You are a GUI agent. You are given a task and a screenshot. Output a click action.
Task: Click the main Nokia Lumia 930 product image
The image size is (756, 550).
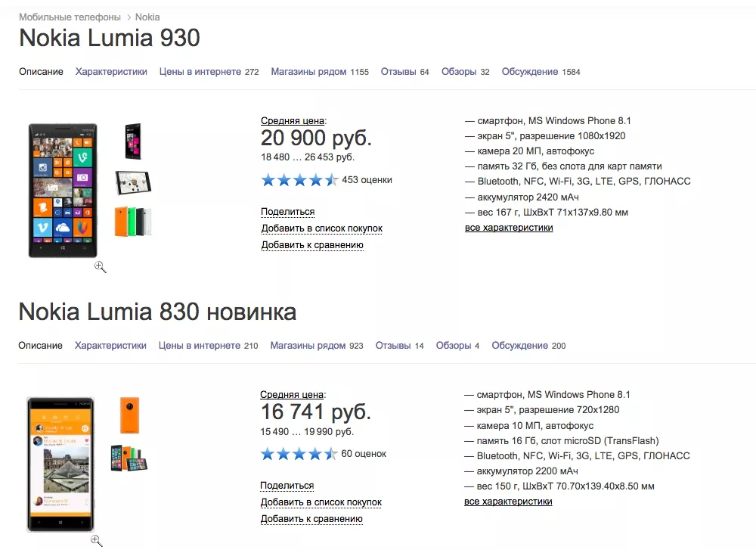63,189
